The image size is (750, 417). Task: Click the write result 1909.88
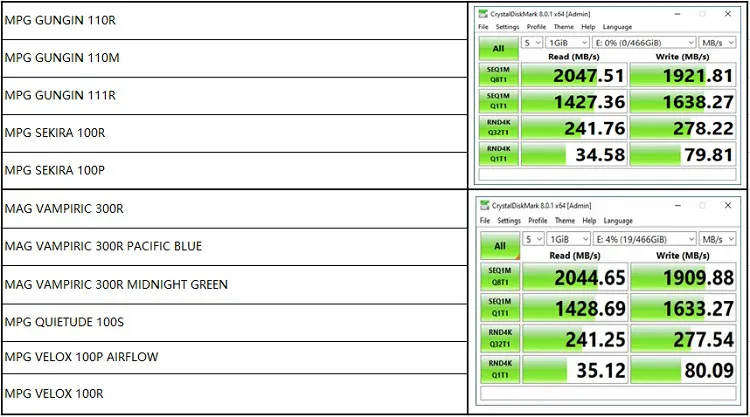(684, 277)
